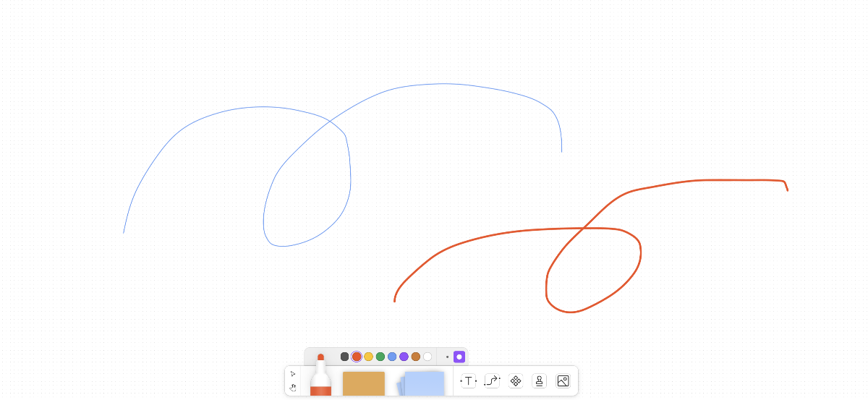Switch to thick stroke weight option
The height and width of the screenshot is (400, 868).
(459, 357)
